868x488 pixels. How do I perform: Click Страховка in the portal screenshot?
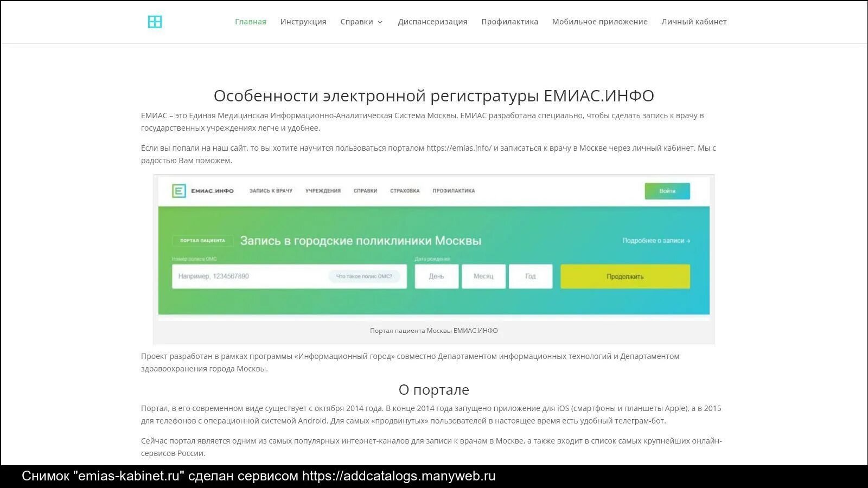tap(405, 191)
